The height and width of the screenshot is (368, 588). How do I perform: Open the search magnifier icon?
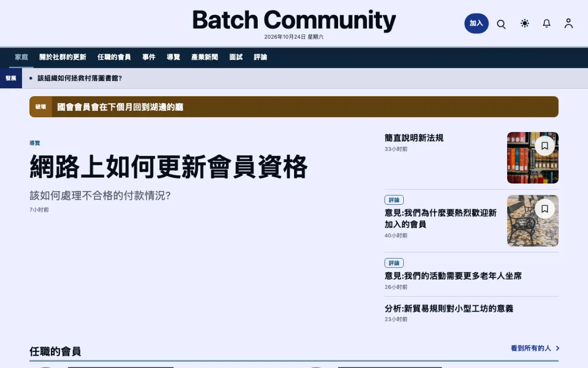pos(501,24)
